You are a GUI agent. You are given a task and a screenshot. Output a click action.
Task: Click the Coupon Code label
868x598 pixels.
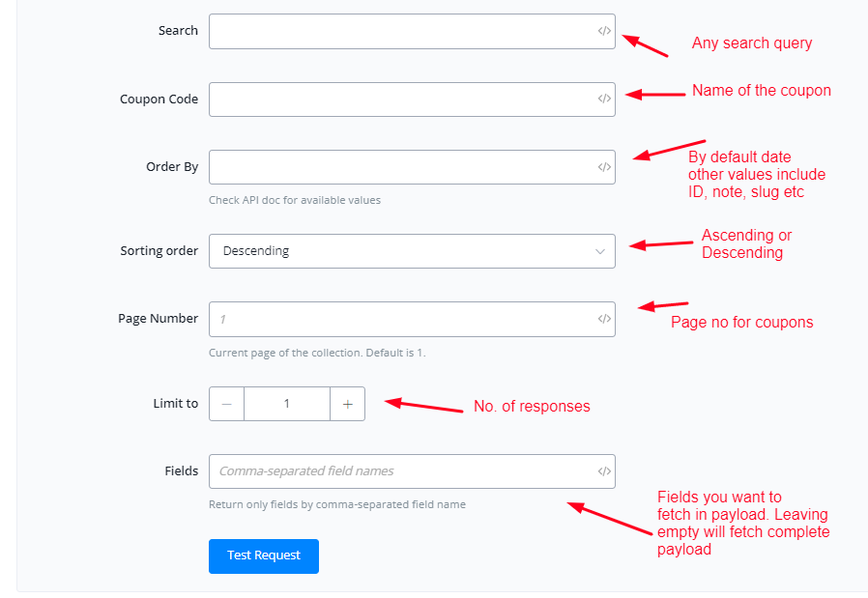[x=159, y=100]
